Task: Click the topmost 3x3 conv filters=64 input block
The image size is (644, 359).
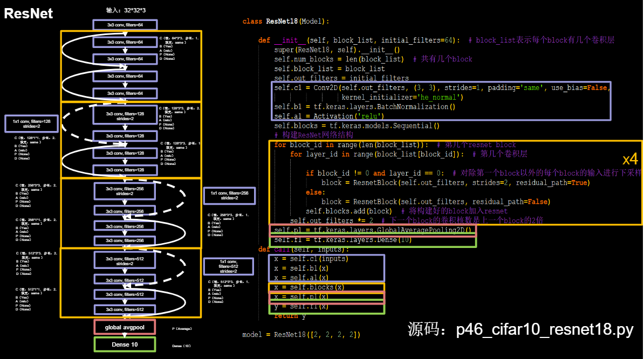Action: [125, 24]
